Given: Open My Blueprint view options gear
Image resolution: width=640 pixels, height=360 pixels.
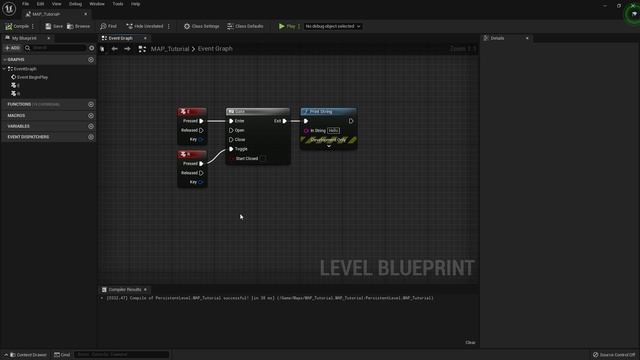Looking at the screenshot, I should [x=91, y=48].
